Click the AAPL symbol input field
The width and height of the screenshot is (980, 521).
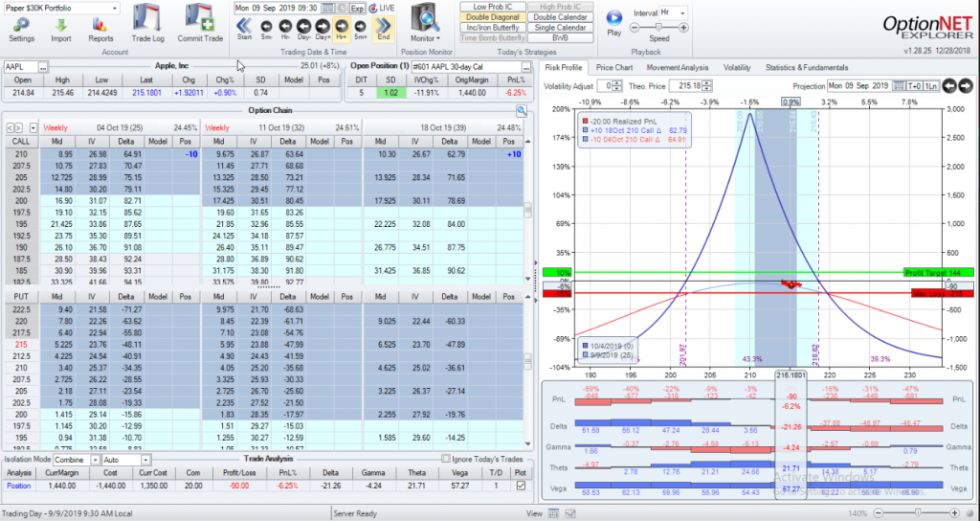coord(21,67)
